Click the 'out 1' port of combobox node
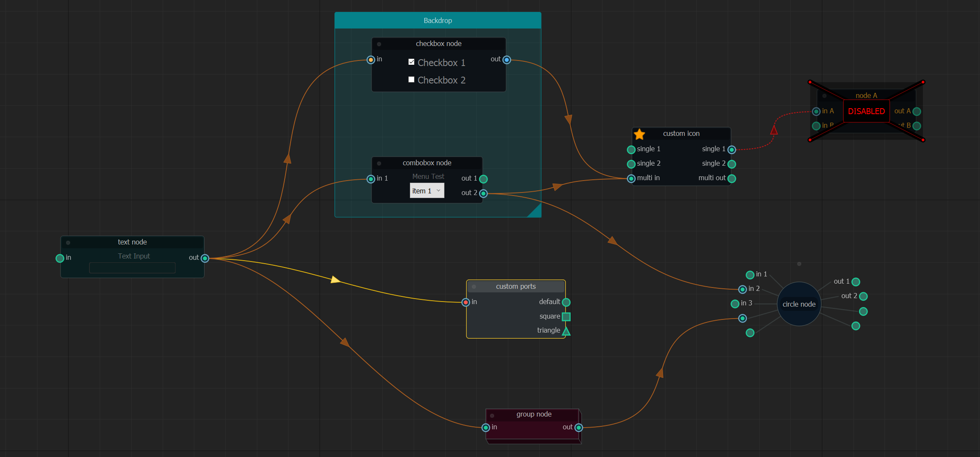The width and height of the screenshot is (980, 457). pyautogui.click(x=483, y=179)
